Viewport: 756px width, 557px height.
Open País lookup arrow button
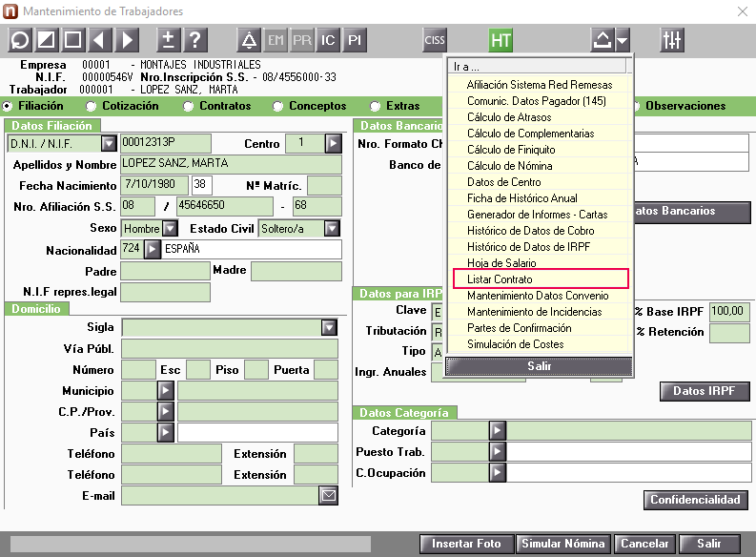point(165,432)
